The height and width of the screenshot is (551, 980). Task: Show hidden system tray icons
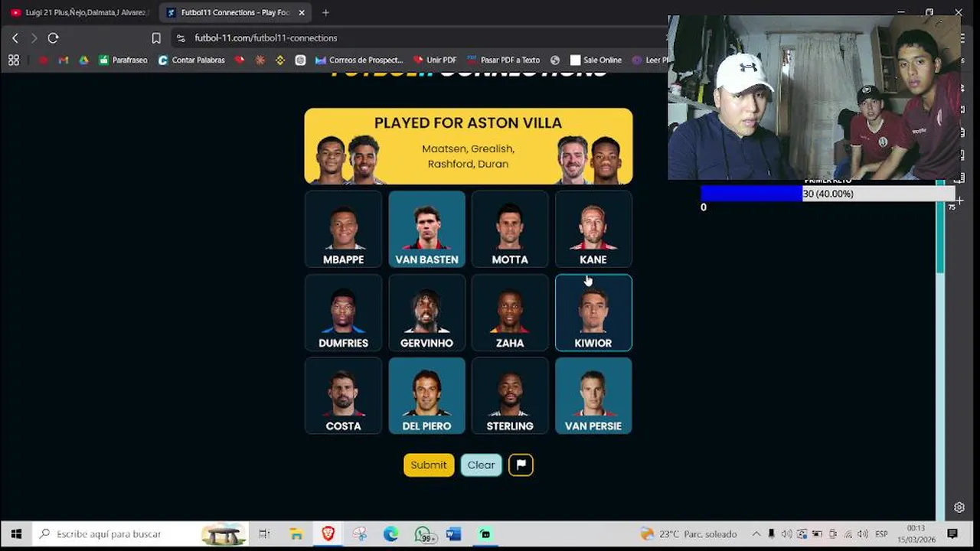click(x=756, y=534)
